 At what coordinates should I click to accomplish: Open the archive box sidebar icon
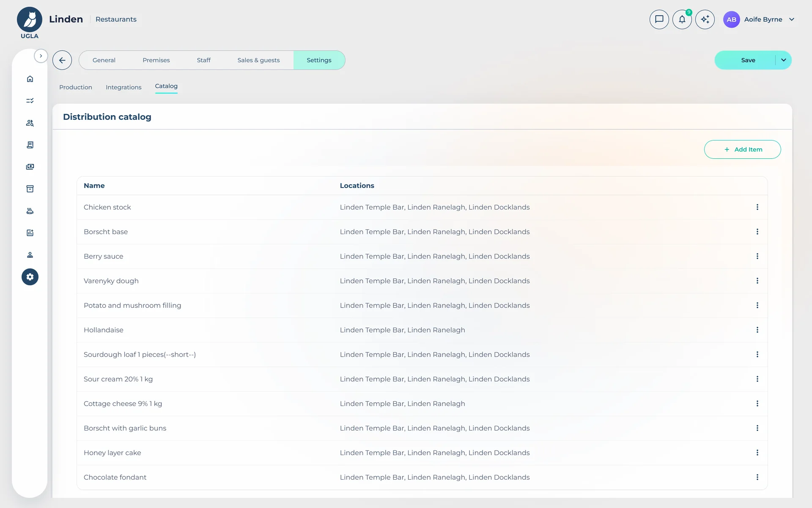tap(30, 189)
